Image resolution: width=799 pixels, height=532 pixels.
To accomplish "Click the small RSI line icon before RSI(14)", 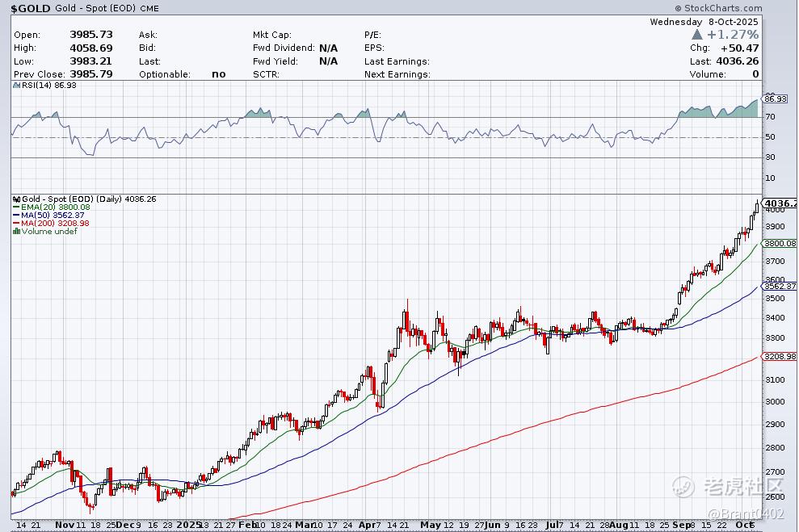I will pos(16,85).
